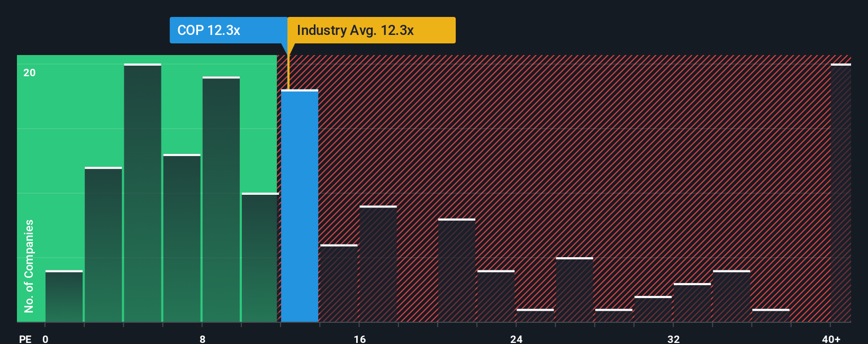Select the blue highlighted COP histogram bar

coord(300,206)
